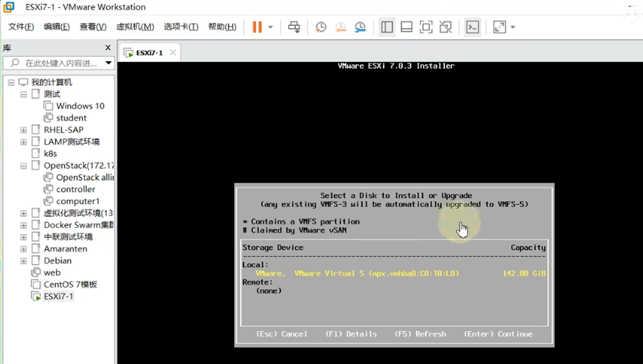Screen dimensions: 643x364
Task: Revert VM to previous snapshot icon
Action: (340, 27)
